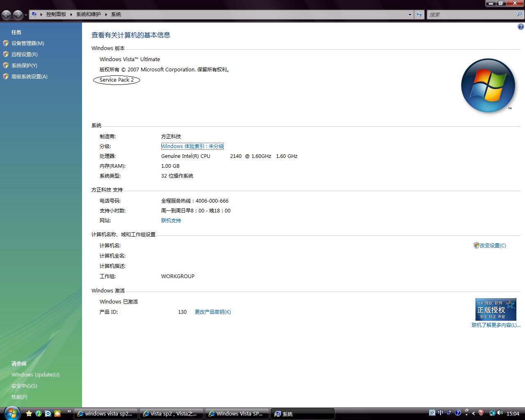The width and height of the screenshot is (525, 420).
Task: Click the IME 中 language indicator
Action: coord(441,413)
